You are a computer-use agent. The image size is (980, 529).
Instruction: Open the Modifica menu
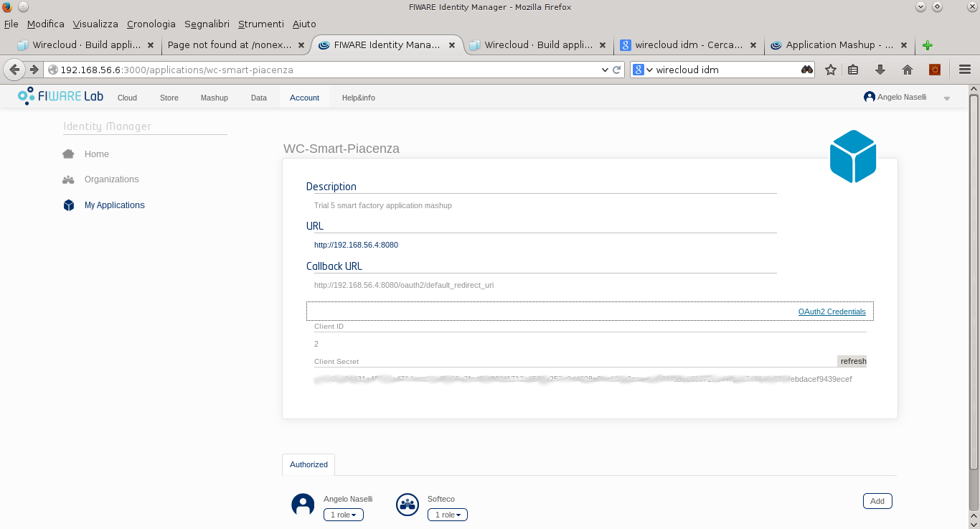click(45, 24)
